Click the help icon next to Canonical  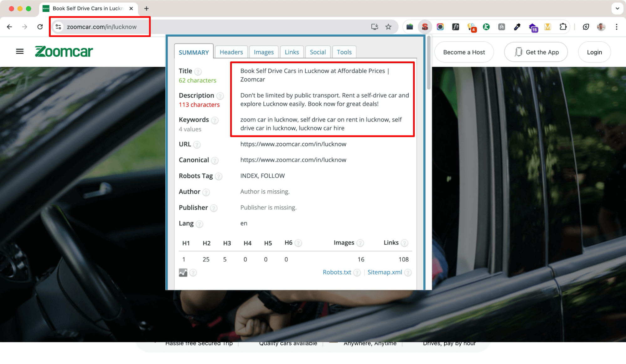click(x=215, y=161)
